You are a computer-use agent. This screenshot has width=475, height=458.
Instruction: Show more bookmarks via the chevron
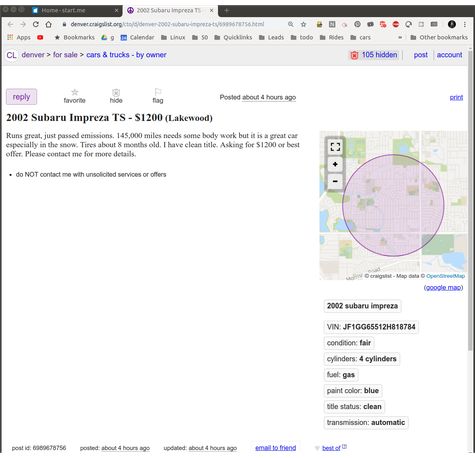400,37
